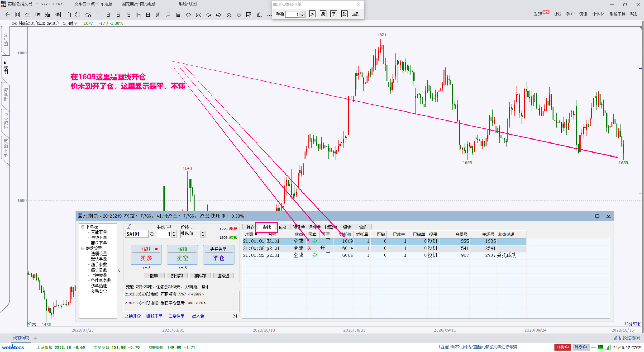Click the SA101 contract input field
This screenshot has width=644, height=352.
136,234
